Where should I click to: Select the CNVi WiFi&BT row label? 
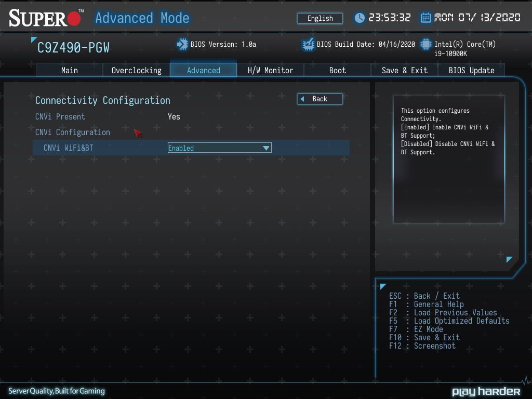pyautogui.click(x=68, y=148)
